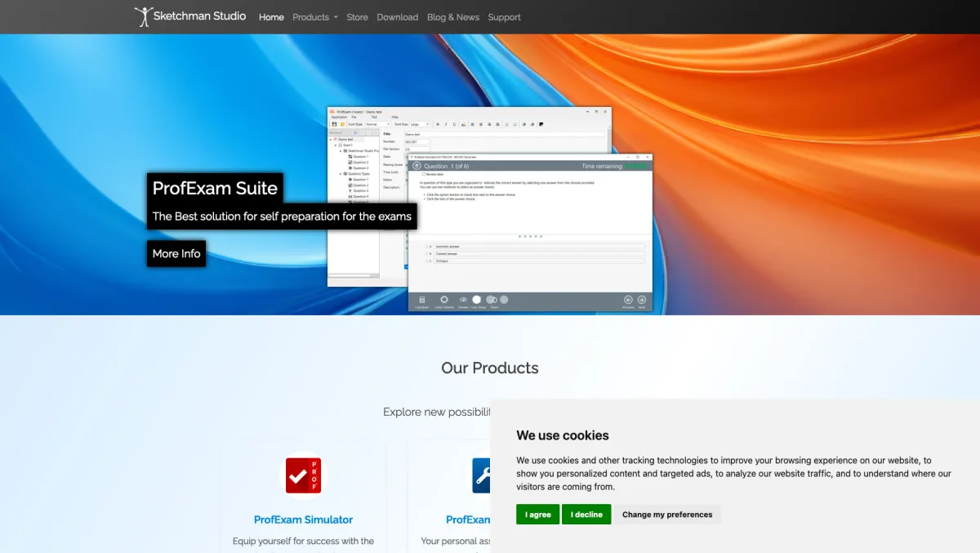
Task: Open the Help menu in ProfExam Creator
Action: pyautogui.click(x=394, y=117)
